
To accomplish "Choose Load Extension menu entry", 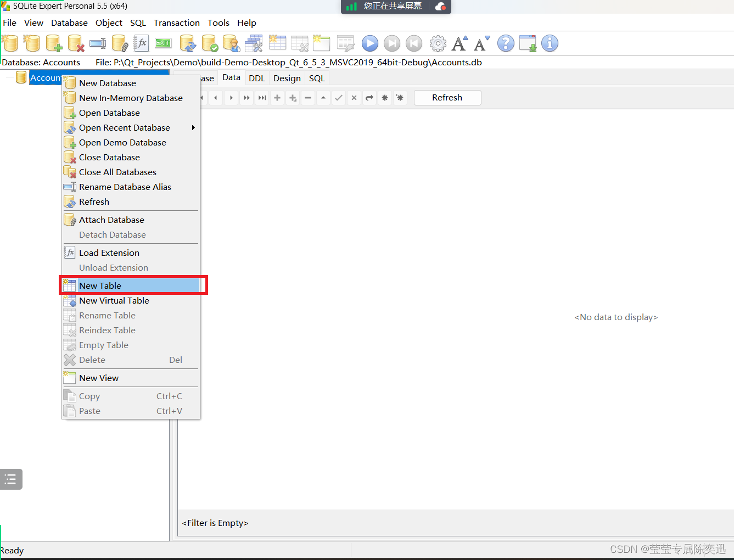I will (131, 253).
